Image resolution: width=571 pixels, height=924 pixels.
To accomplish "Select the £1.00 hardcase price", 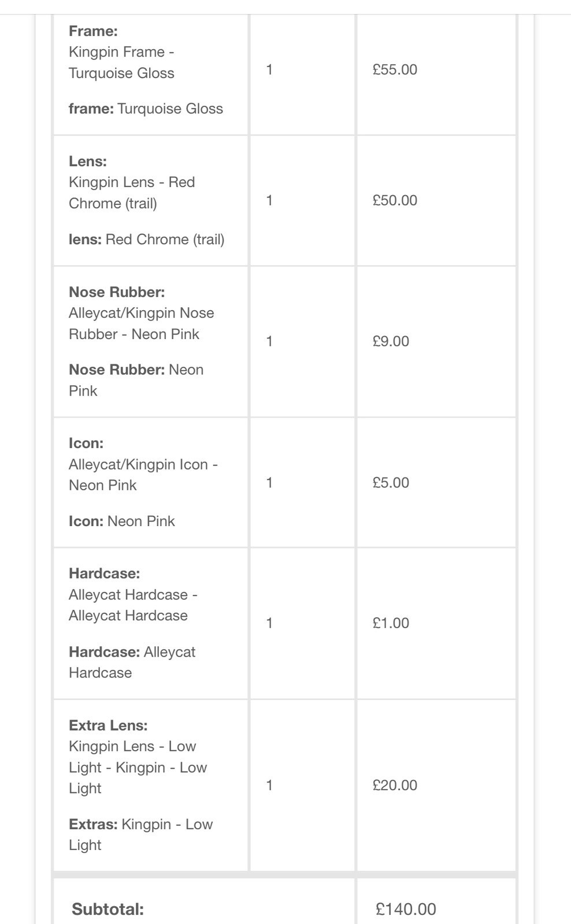I will tap(391, 623).
